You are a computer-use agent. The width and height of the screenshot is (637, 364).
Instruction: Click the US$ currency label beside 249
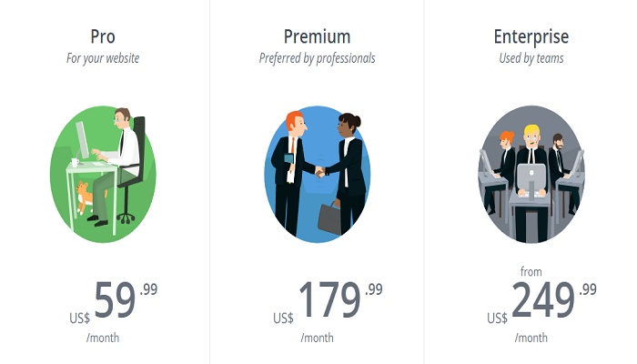click(497, 318)
